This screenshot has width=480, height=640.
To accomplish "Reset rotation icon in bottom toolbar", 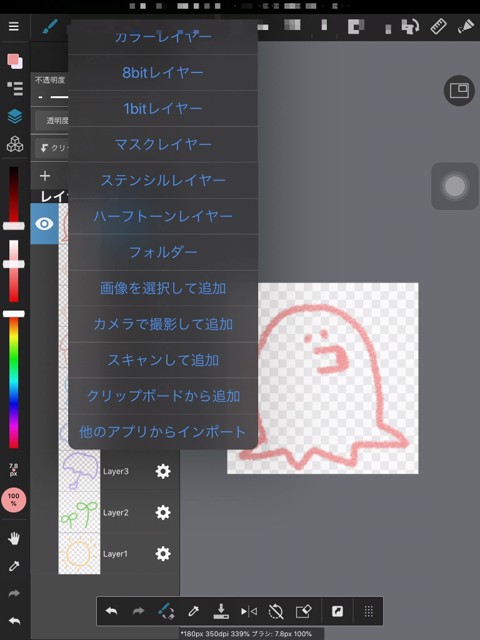I will [x=276, y=611].
